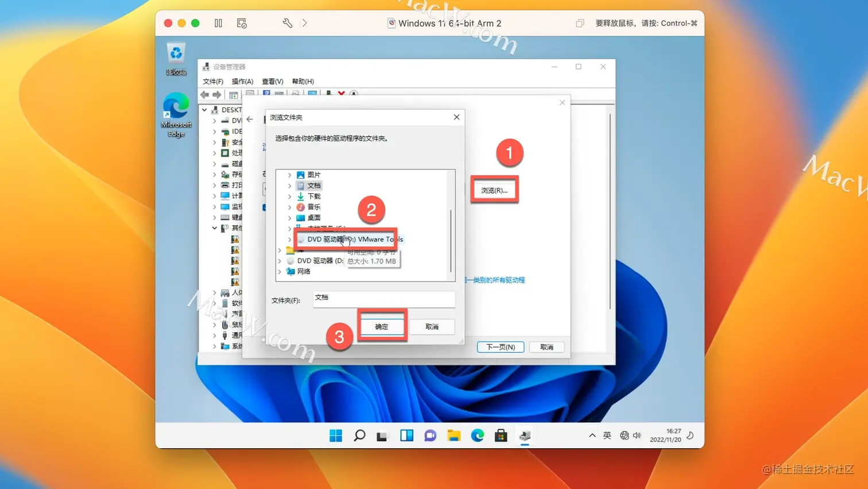Click 确定 in browse folder dialog
The width and height of the screenshot is (868, 489).
coord(382,326)
